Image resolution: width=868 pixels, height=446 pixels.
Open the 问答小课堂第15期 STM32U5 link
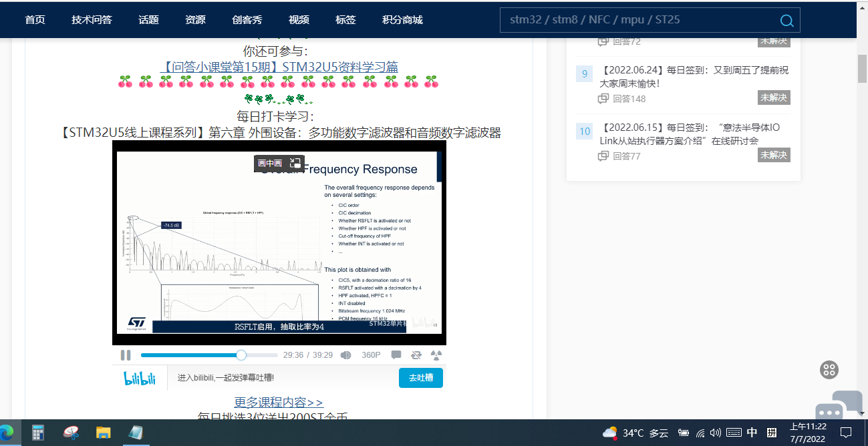[x=279, y=67]
